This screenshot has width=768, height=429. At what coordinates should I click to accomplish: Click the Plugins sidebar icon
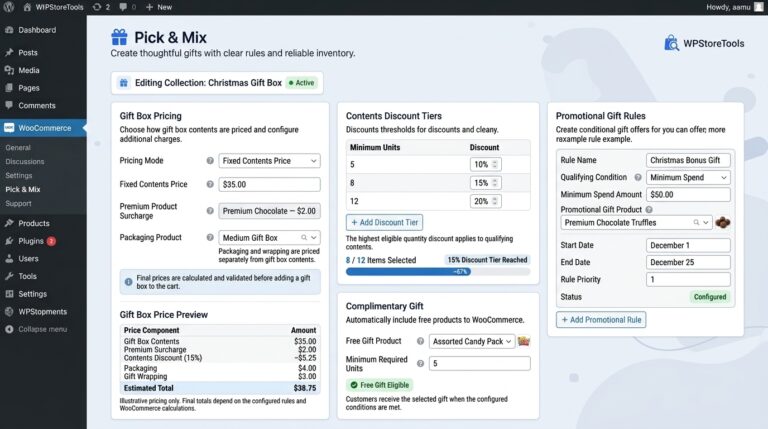point(9,241)
